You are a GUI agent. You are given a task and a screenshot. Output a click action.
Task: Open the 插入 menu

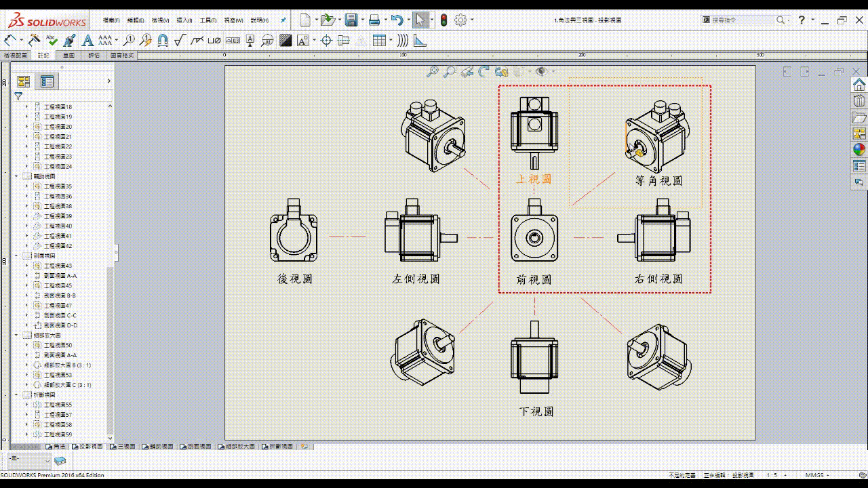click(x=184, y=20)
